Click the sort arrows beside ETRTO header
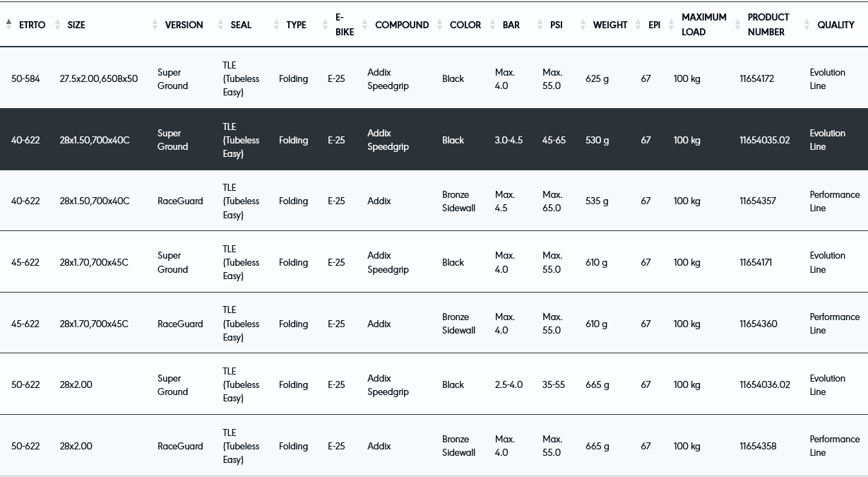The height and width of the screenshot is (477, 868). [8, 25]
